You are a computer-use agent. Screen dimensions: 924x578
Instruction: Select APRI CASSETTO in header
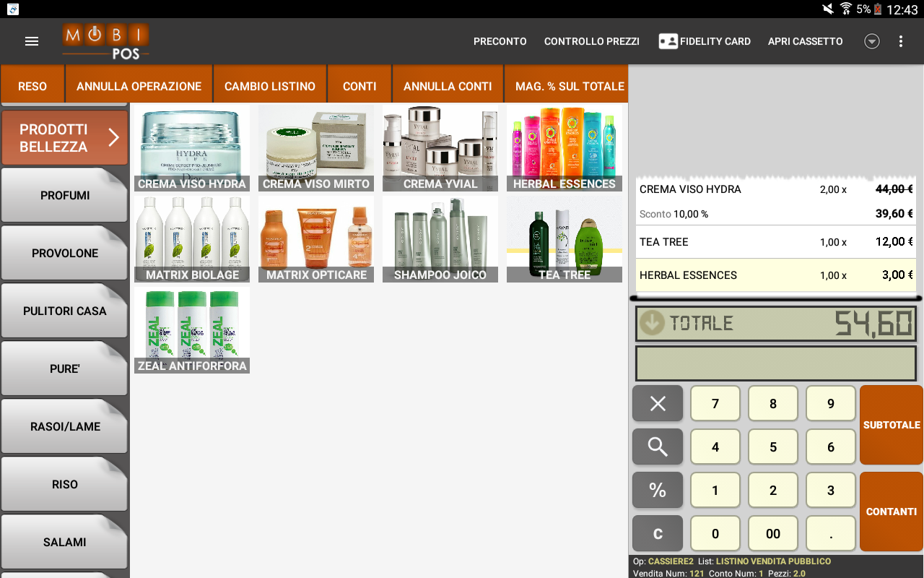[x=806, y=41]
